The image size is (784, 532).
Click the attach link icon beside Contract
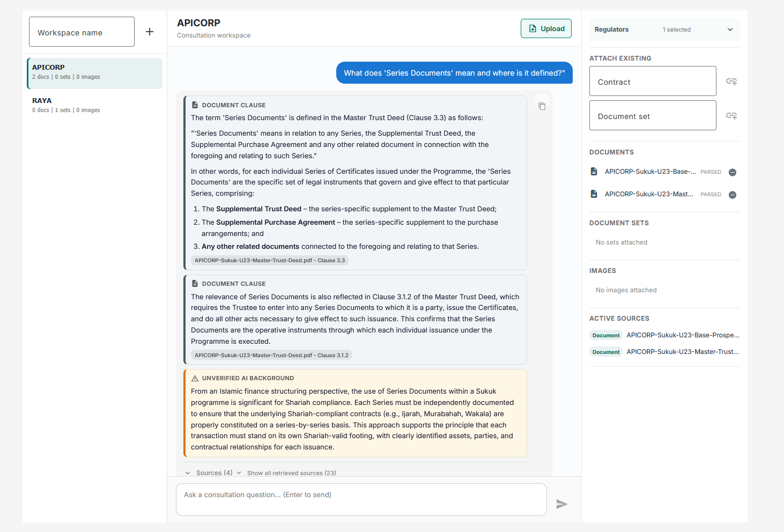coord(731,82)
